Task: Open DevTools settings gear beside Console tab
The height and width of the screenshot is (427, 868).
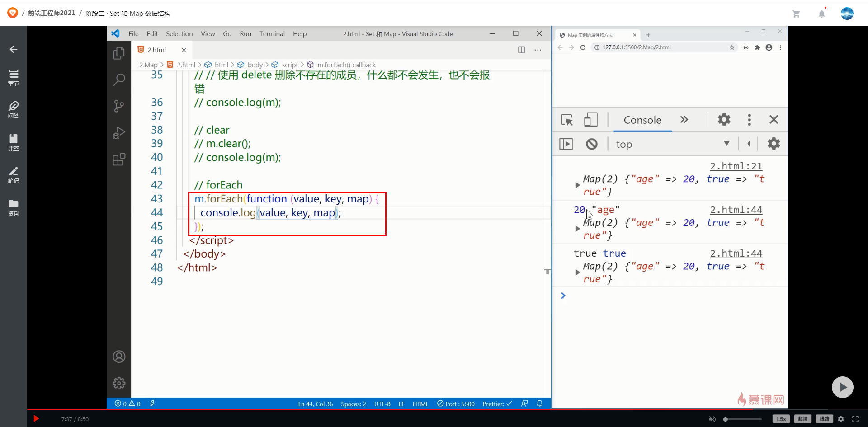Action: 724,120
